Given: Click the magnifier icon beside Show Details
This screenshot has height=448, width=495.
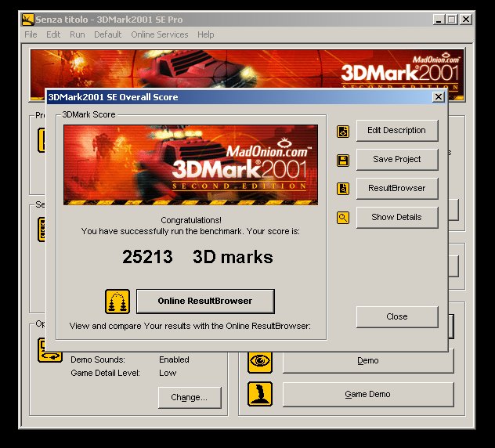Looking at the screenshot, I should coord(343,218).
